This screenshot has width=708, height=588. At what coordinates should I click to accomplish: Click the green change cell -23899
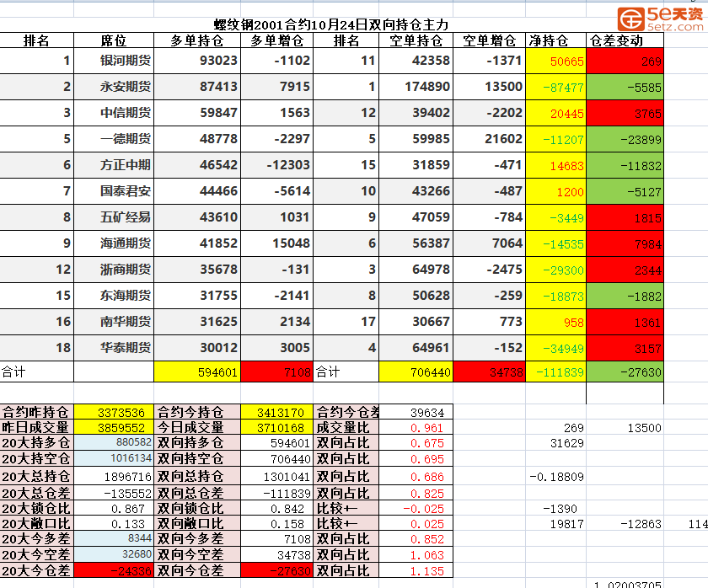pyautogui.click(x=625, y=139)
